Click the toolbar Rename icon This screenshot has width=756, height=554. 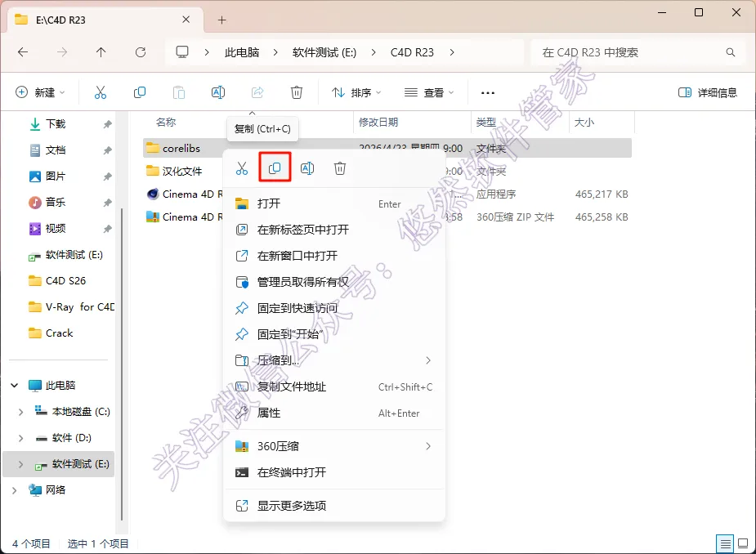pos(218,92)
